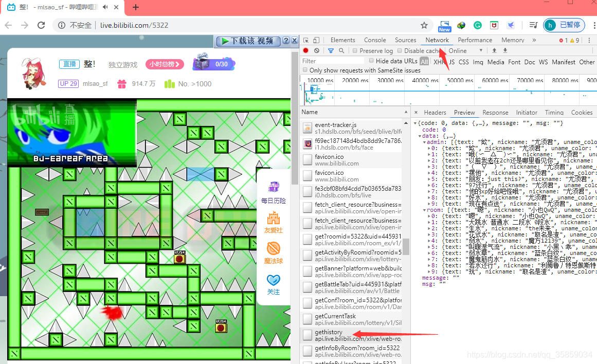
Task: Collapse the admin array node
Action: 425,142
